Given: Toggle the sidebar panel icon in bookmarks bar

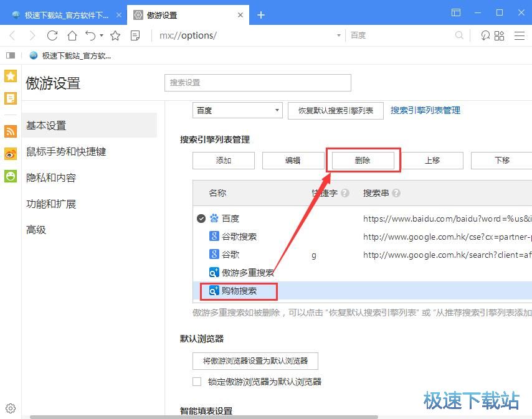Looking at the screenshot, I should [11, 55].
